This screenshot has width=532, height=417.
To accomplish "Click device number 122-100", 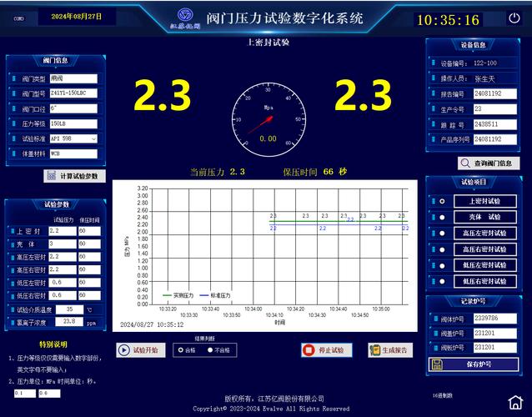I will click(485, 63).
